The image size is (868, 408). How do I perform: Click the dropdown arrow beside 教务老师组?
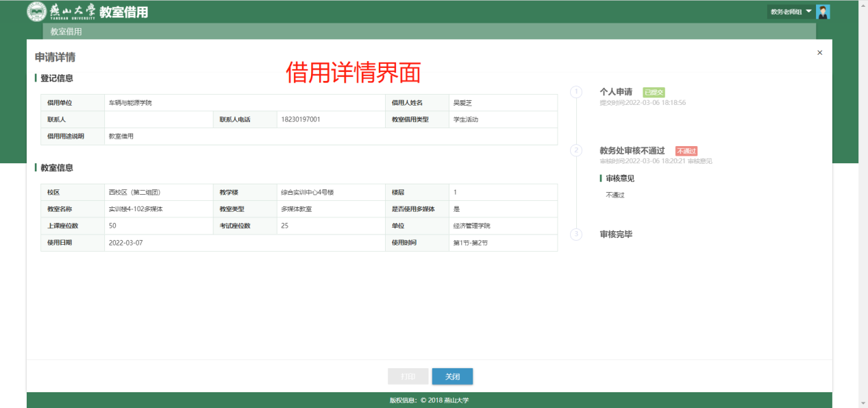[x=808, y=12]
